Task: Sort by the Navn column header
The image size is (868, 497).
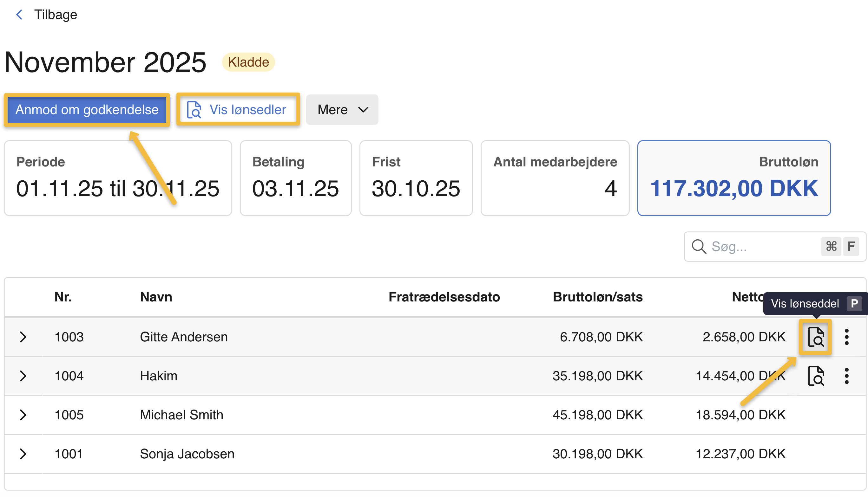Action: tap(156, 297)
